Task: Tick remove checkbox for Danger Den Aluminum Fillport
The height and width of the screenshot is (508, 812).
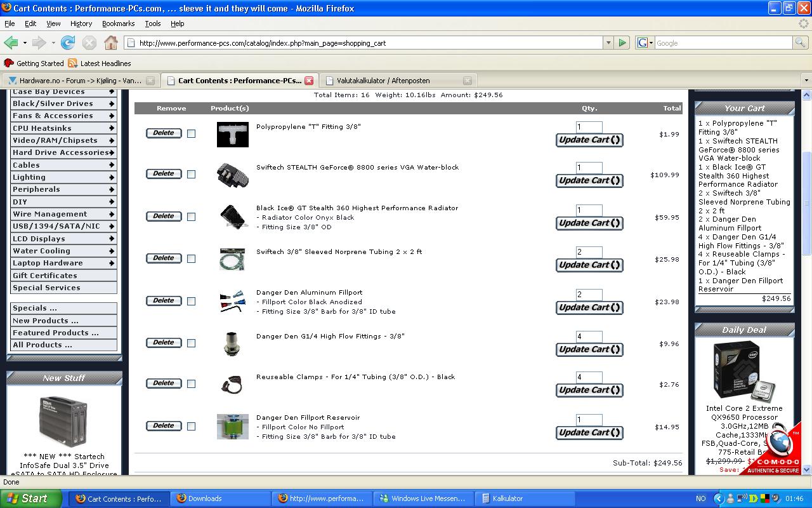Action: click(191, 301)
